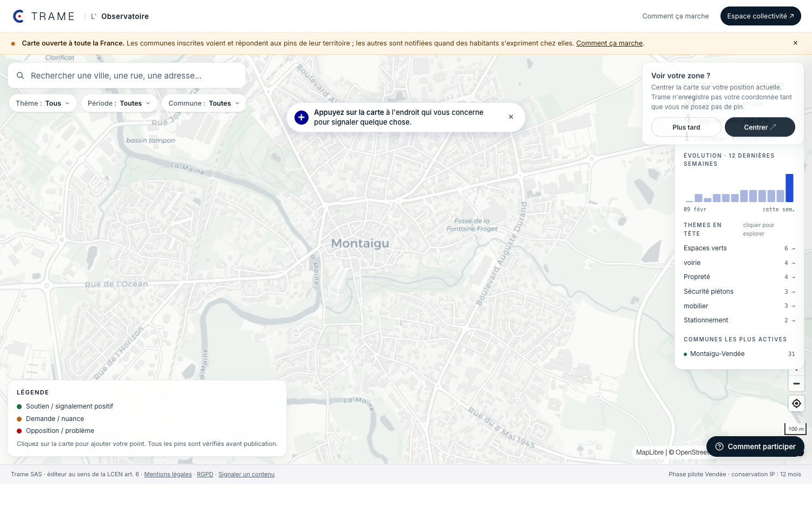
Task: Go to L'Observatoire breadcrumb
Action: 120,16
